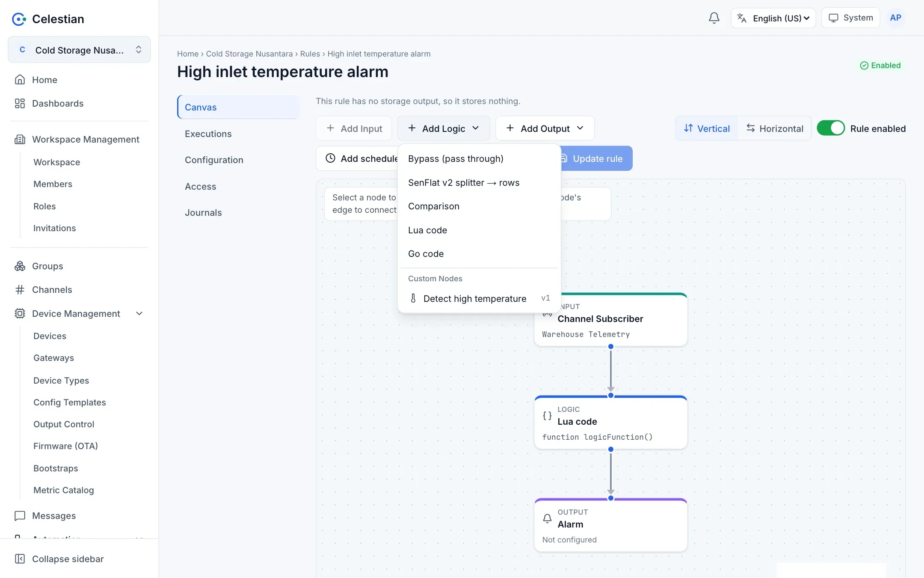Image resolution: width=924 pixels, height=578 pixels.
Task: Click the Messages chat bubble icon
Action: [20, 515]
